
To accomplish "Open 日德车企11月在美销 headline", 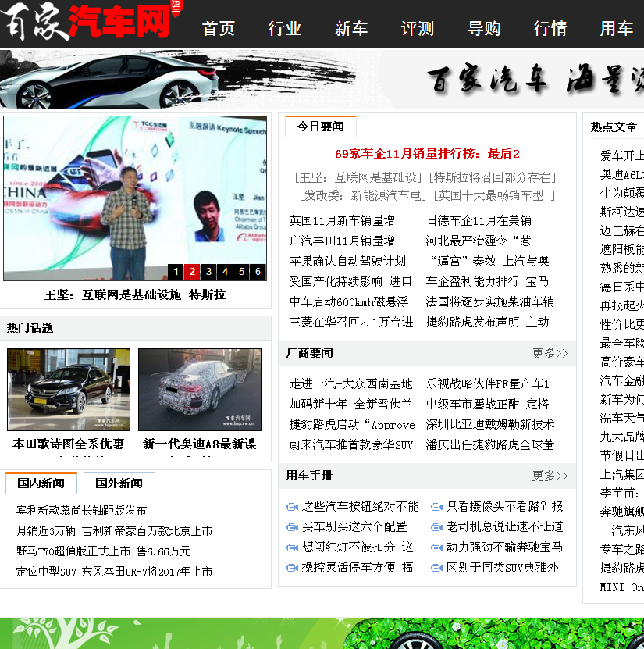I will click(479, 220).
